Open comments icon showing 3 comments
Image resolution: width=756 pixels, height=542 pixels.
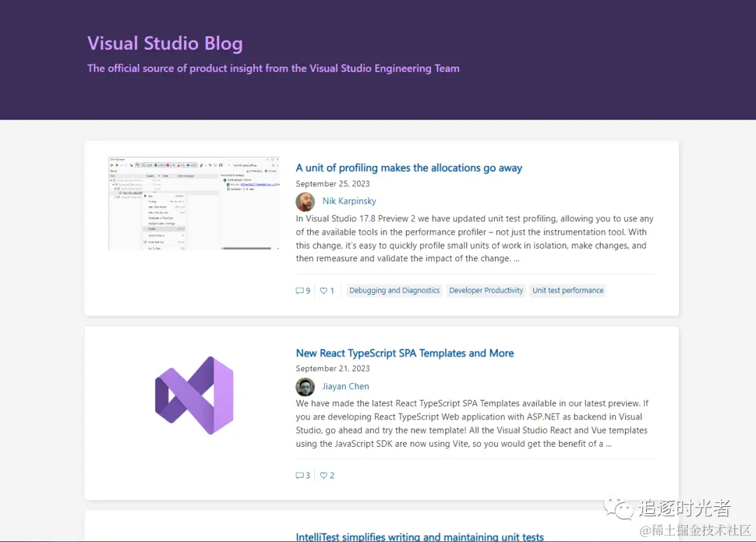(303, 475)
